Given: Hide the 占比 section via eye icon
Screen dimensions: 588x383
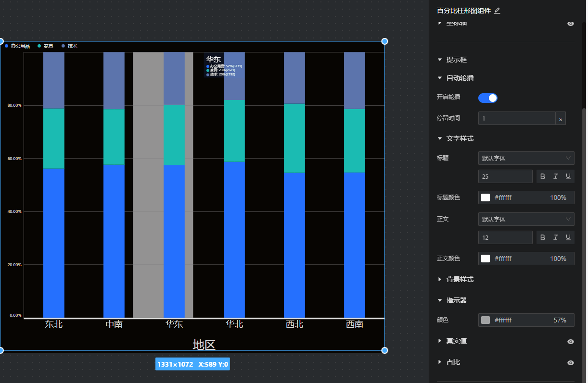Looking at the screenshot, I should 570,362.
